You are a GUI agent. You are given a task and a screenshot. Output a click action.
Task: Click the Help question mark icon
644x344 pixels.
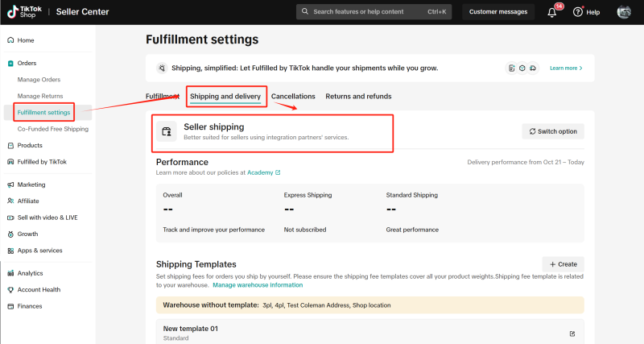tap(577, 12)
